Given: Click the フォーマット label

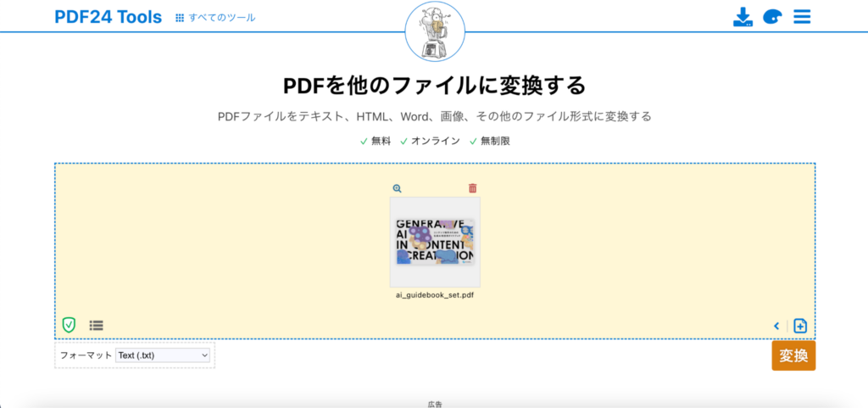Looking at the screenshot, I should (x=86, y=355).
